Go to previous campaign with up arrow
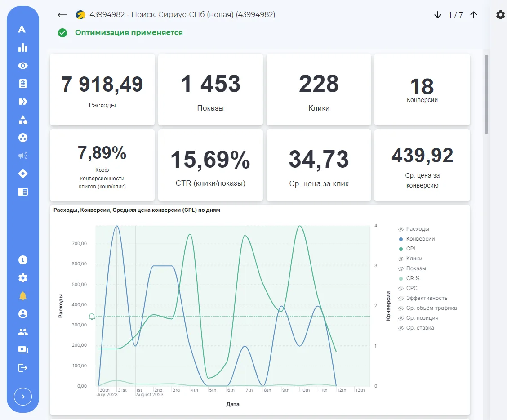Viewport: 507px width, 420px height. click(474, 15)
